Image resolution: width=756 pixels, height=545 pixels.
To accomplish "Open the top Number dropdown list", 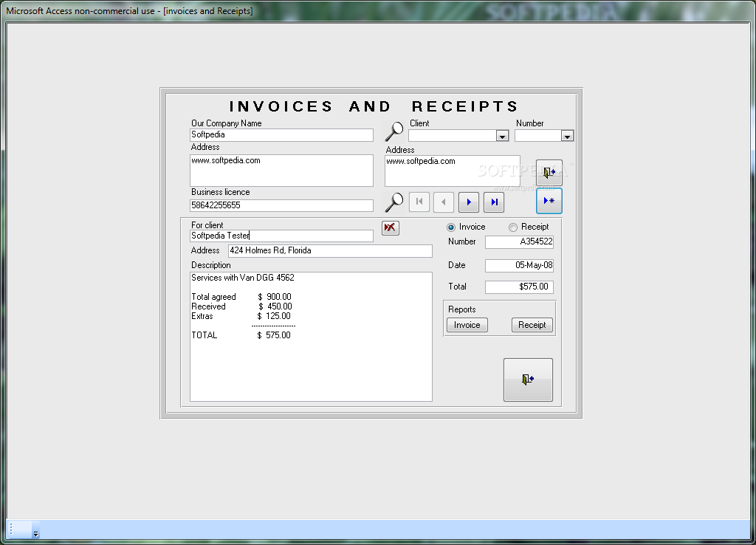I will 567,137.
